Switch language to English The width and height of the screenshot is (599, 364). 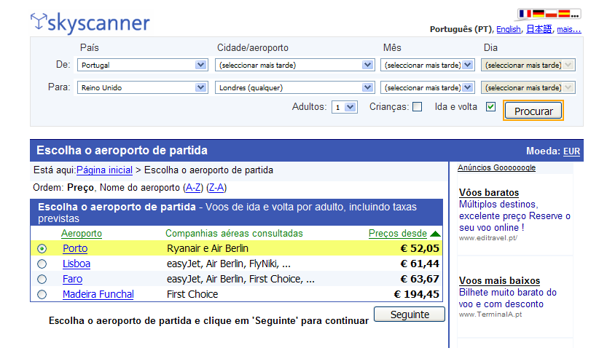(509, 29)
